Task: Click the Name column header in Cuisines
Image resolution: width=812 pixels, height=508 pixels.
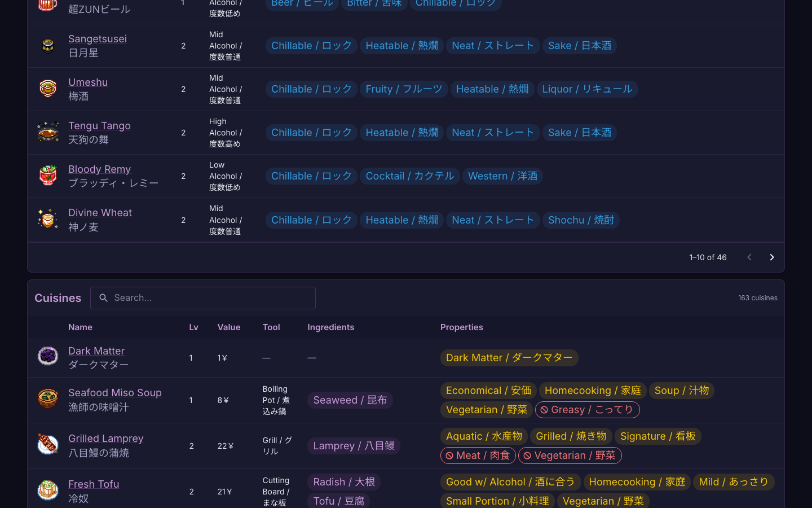Action: pyautogui.click(x=80, y=327)
